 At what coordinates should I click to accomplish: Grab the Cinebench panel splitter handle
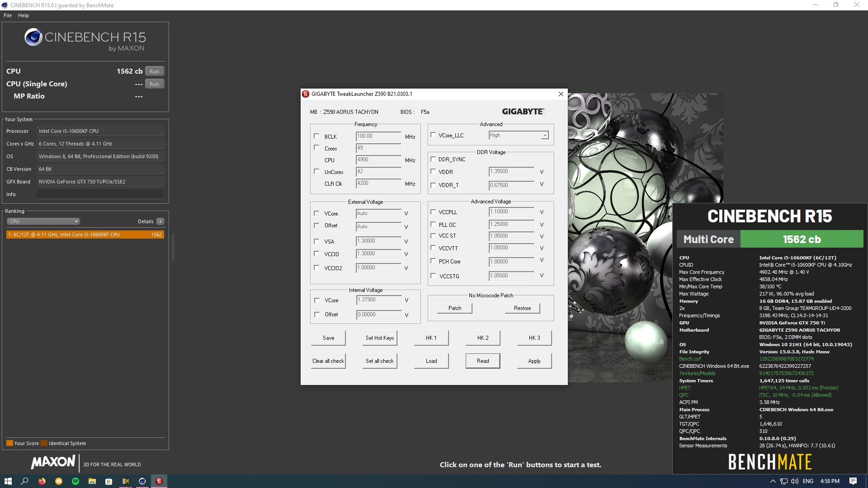(173, 247)
